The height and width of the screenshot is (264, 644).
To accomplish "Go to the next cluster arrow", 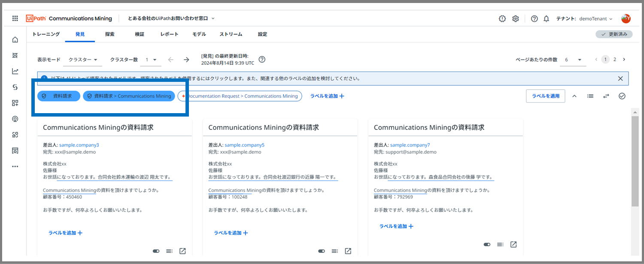I will (x=186, y=60).
